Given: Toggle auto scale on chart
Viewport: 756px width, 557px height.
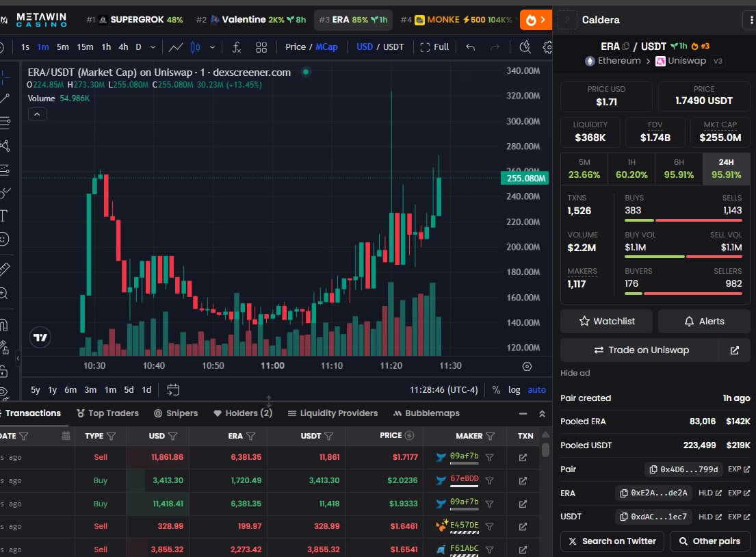Looking at the screenshot, I should [x=536, y=389].
